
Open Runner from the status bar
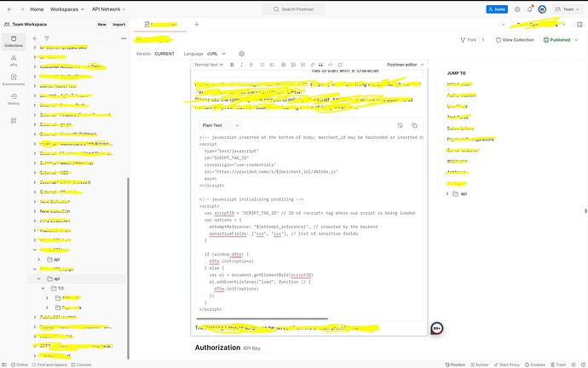pyautogui.click(x=479, y=365)
